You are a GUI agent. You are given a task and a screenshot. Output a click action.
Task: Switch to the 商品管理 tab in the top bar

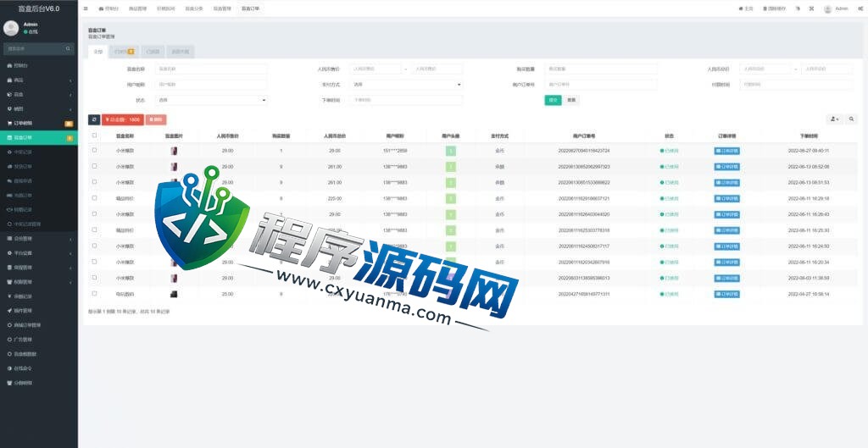[x=137, y=8]
